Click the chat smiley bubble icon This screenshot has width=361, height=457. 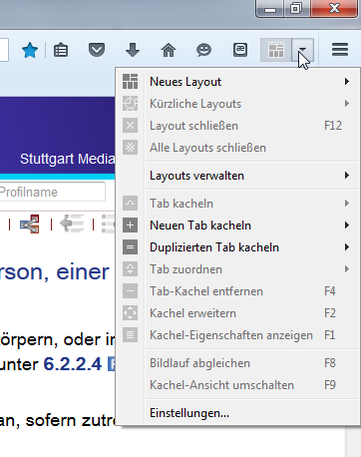pos(204,50)
